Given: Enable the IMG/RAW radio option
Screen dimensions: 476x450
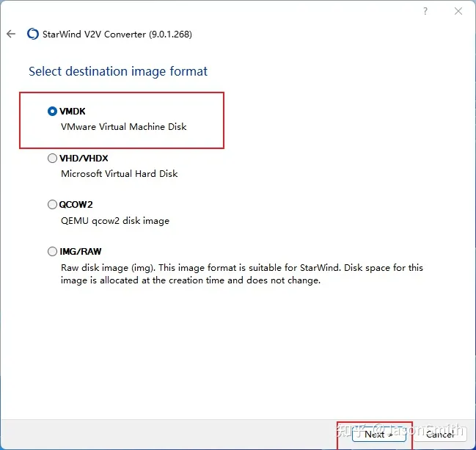Looking at the screenshot, I should click(x=52, y=252).
